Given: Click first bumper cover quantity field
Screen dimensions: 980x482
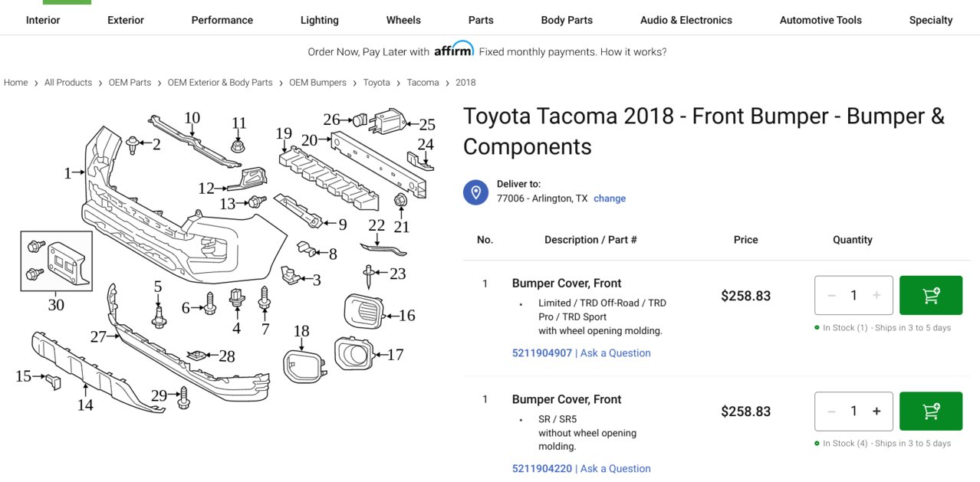Looking at the screenshot, I should (853, 296).
